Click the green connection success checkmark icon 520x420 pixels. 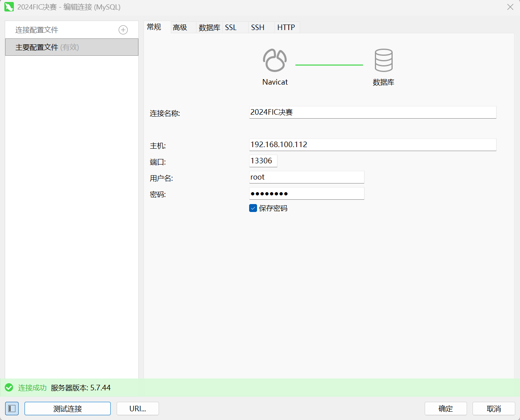tap(9, 388)
